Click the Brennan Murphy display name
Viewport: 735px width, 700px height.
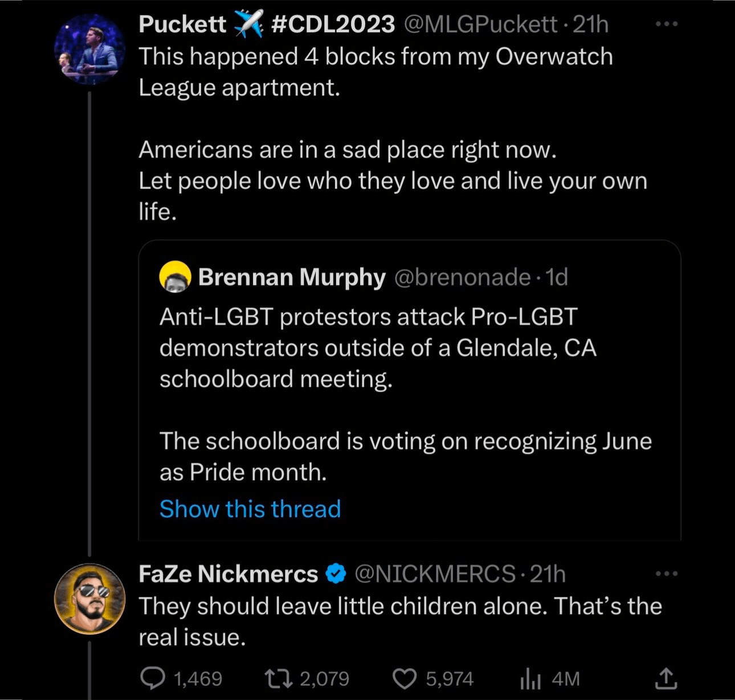(292, 277)
